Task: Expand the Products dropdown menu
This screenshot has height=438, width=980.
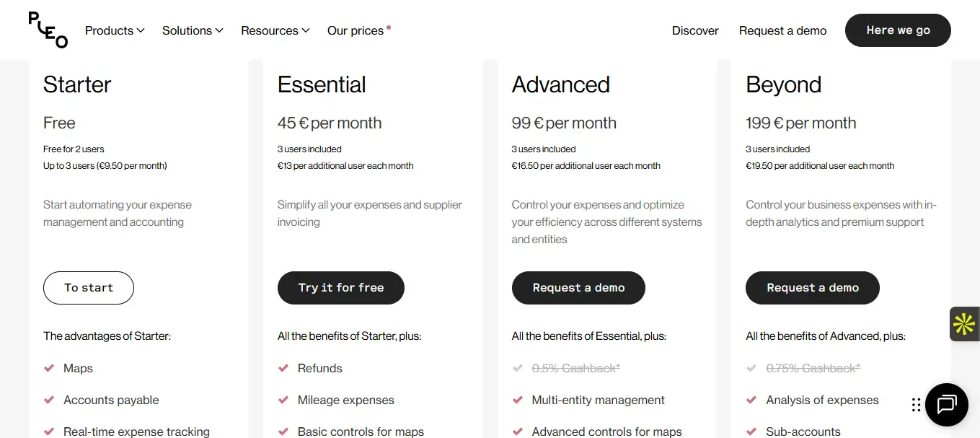Action: [115, 30]
